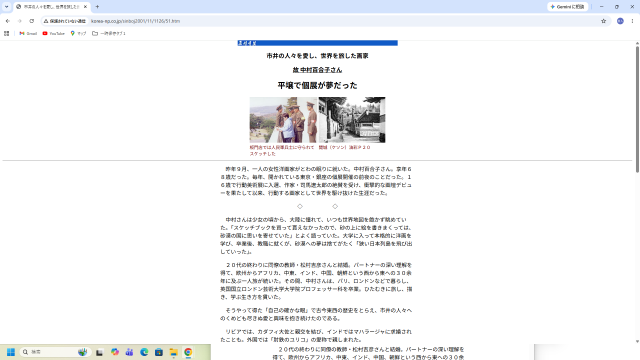
Task: Open the Windows Start menu
Action: pyautogui.click(x=11, y=352)
